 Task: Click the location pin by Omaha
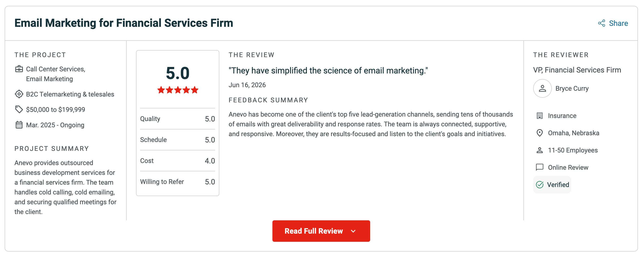tap(539, 133)
